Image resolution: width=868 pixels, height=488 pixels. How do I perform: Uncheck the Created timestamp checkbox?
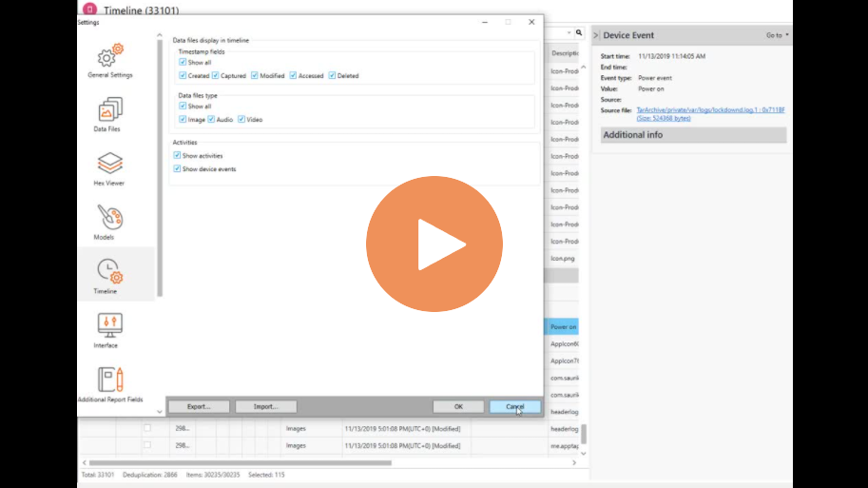[183, 75]
